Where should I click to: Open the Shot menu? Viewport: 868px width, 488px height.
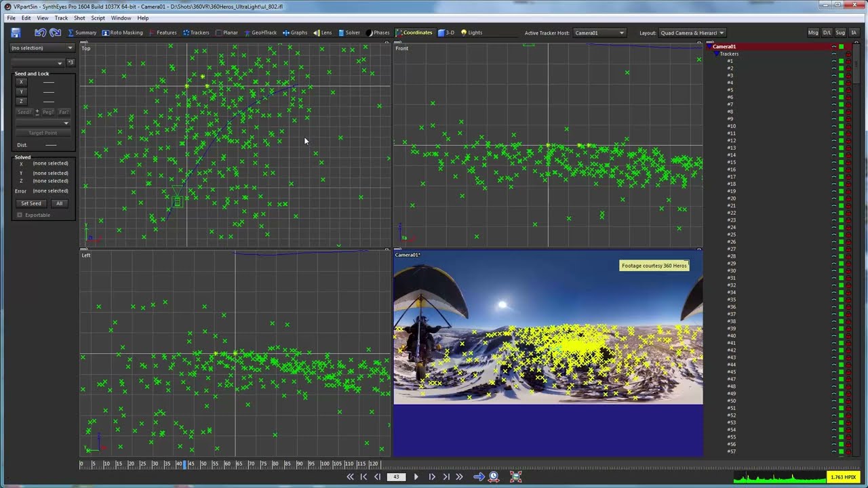79,18
